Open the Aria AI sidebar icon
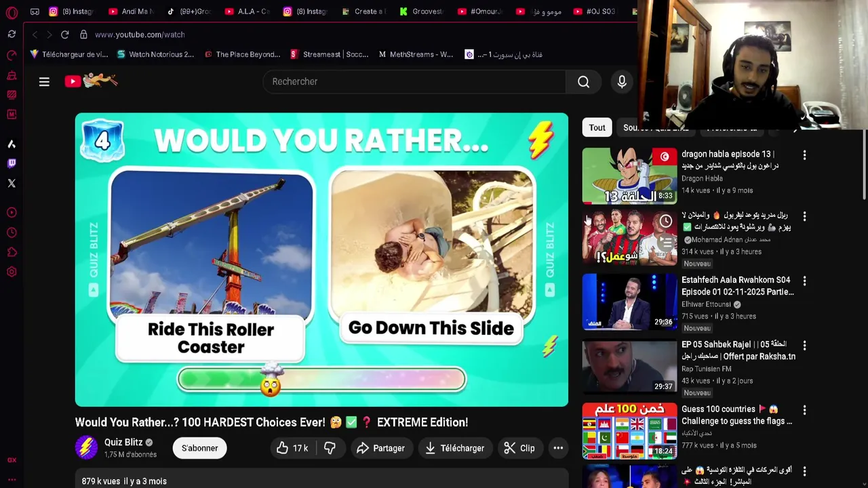The height and width of the screenshot is (488, 868). (12, 144)
